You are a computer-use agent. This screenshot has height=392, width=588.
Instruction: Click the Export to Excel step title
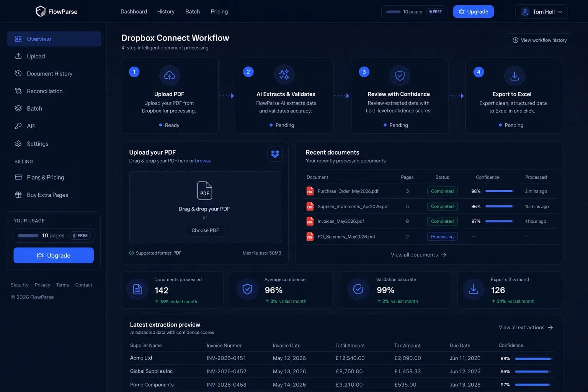512,94
